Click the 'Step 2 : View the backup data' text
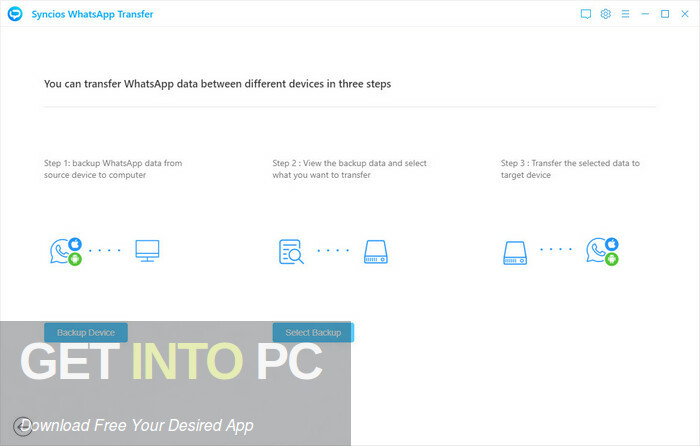This screenshot has width=700, height=446. (x=350, y=169)
